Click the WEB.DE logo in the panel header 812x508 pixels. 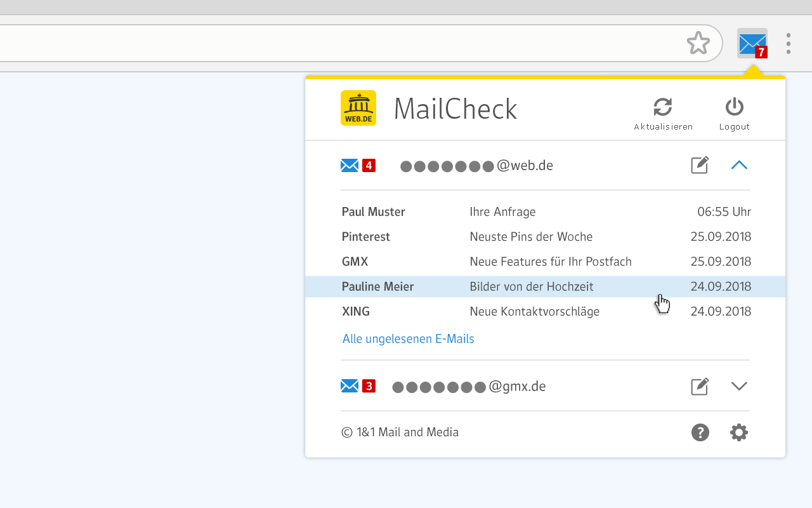pos(358,108)
